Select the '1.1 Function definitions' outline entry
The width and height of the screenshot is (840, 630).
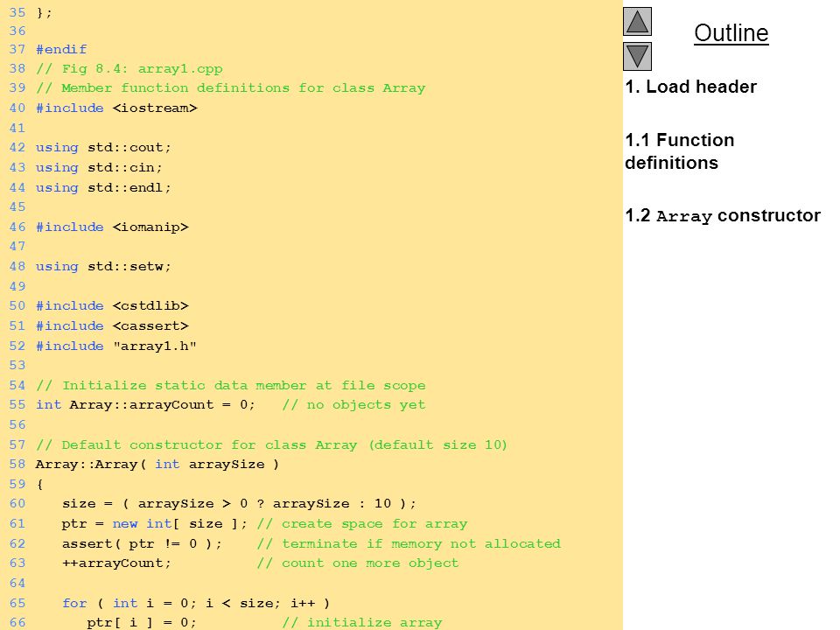coord(679,151)
